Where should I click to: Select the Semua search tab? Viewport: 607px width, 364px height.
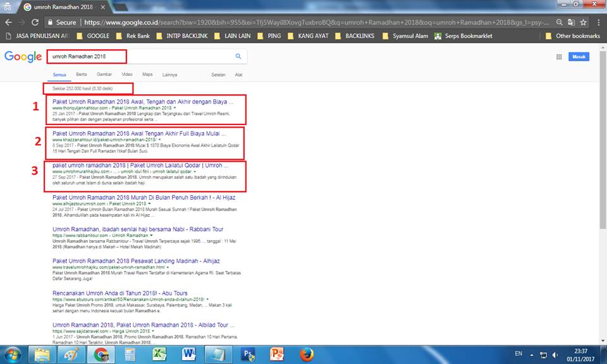tap(59, 75)
